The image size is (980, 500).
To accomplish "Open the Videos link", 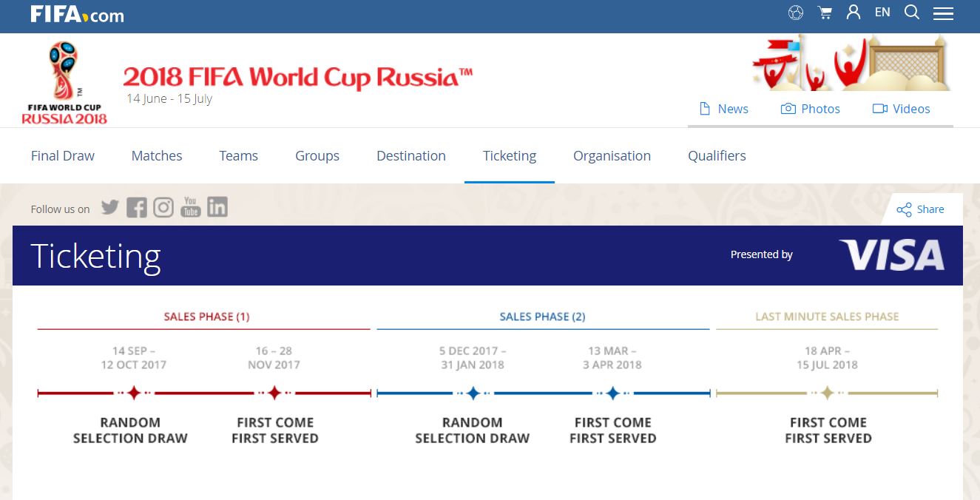I will 902,109.
